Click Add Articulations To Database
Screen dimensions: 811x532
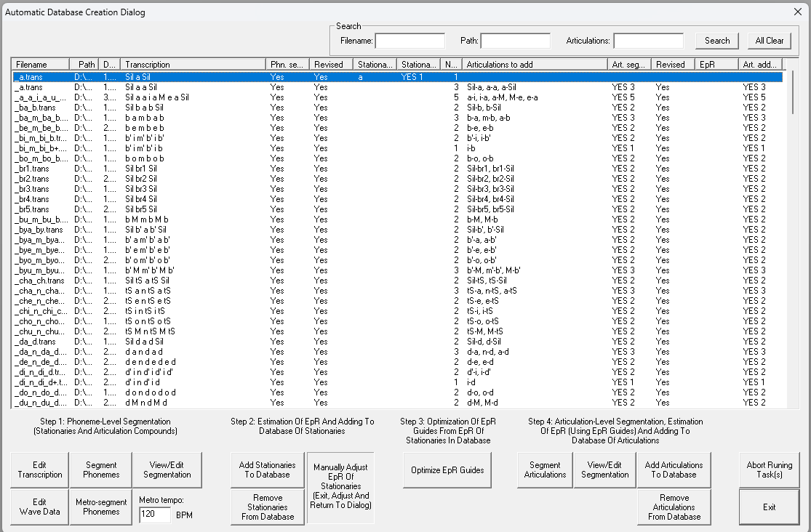tap(674, 470)
